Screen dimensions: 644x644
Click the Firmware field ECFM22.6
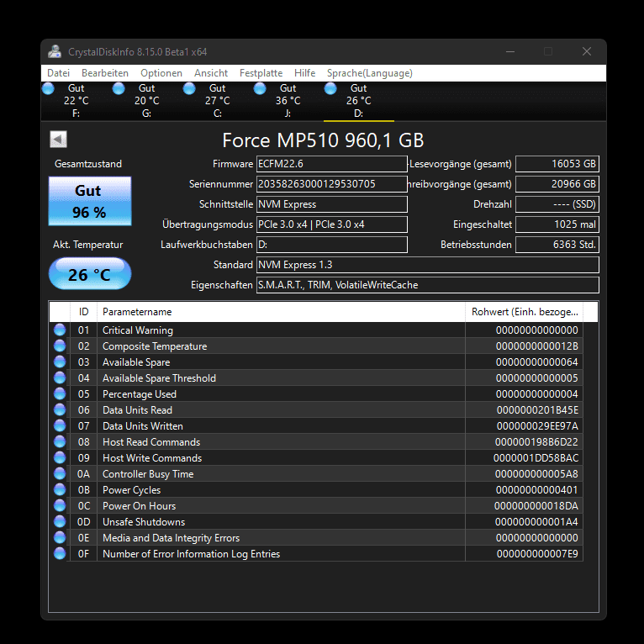pos(332,164)
